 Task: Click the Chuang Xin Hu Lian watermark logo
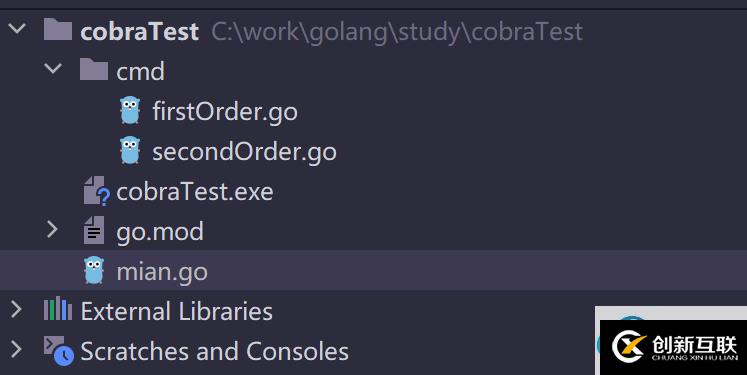pyautogui.click(x=674, y=347)
